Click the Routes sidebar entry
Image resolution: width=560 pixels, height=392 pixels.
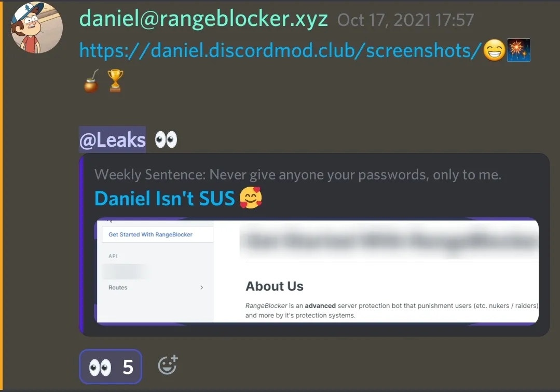coord(118,287)
